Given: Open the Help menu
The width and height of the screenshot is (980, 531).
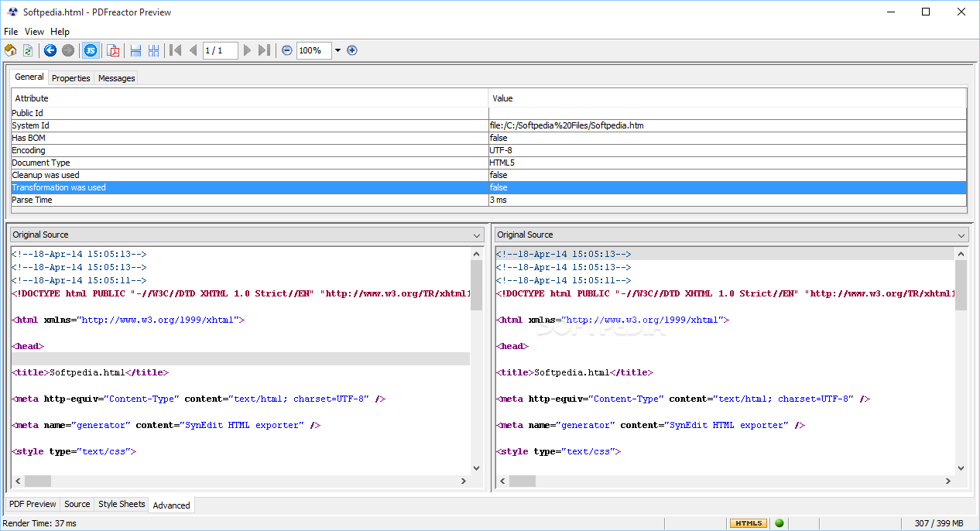Looking at the screenshot, I should (60, 32).
